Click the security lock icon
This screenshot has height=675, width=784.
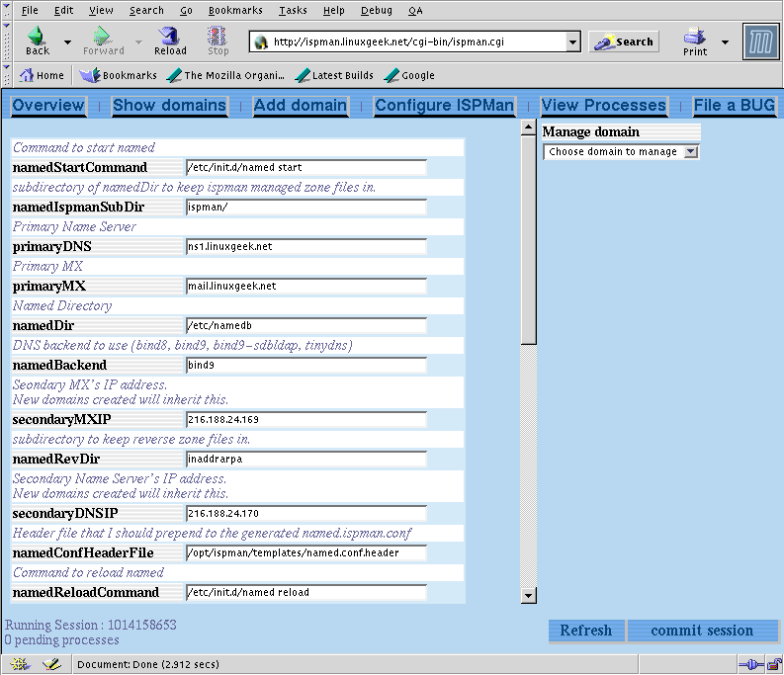coord(774,665)
